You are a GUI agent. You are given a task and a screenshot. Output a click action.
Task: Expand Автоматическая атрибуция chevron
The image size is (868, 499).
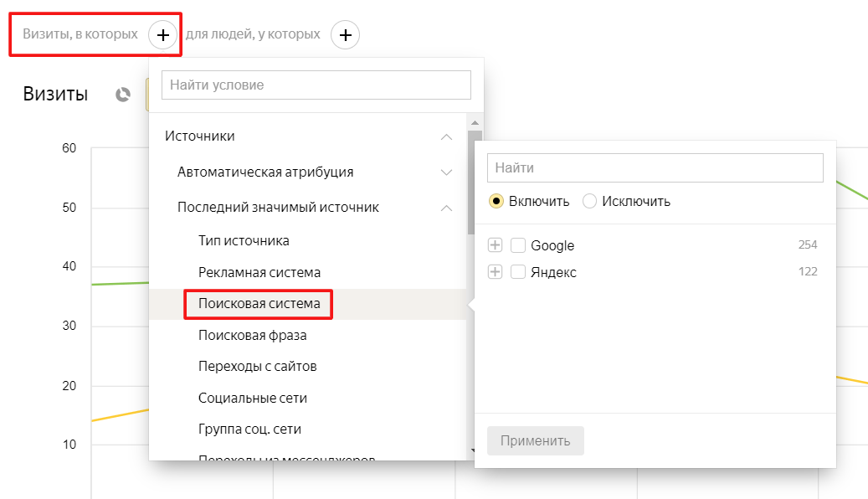point(446,172)
